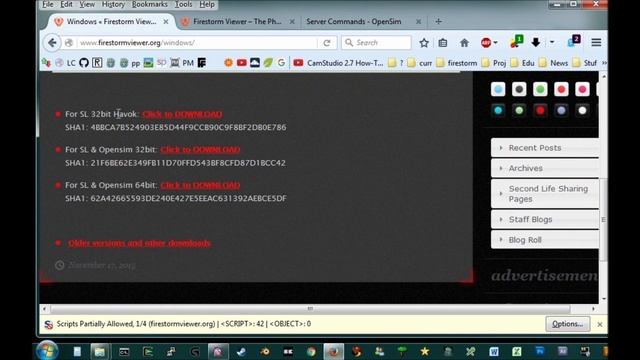
Task: Open the GitHub bookmark icon
Action: [84, 63]
